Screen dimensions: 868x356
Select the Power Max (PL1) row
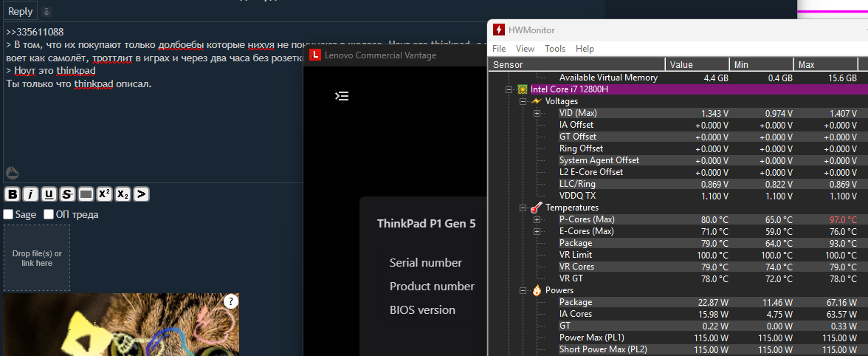678,338
